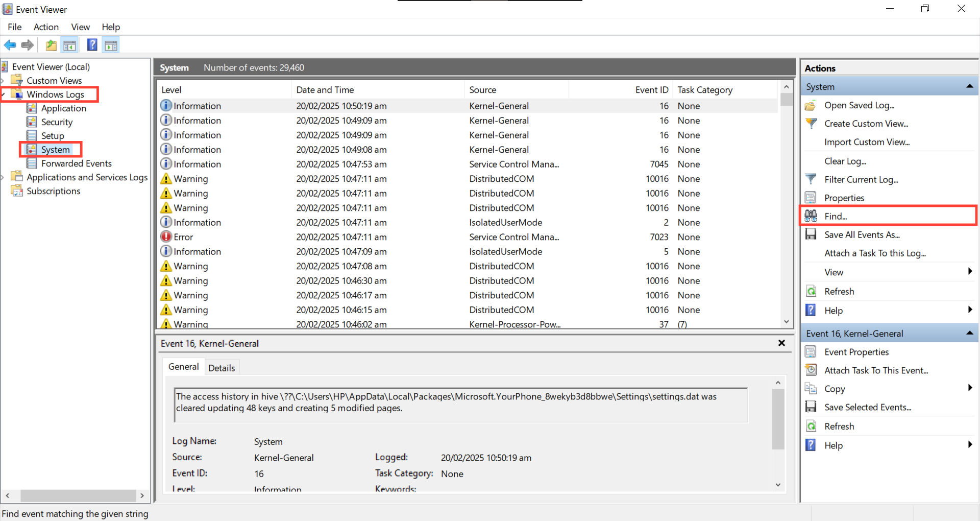Screen dimensions: 980x521
Task: Expand the Custom Views tree node
Action: tap(3, 81)
